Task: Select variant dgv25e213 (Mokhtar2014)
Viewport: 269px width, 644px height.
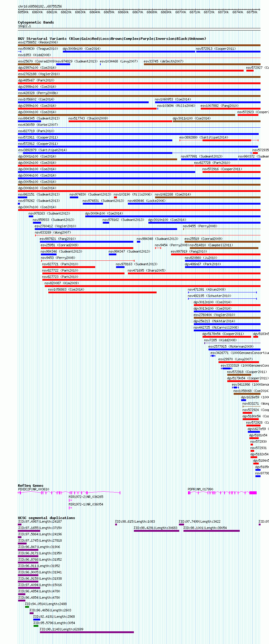Action: (x=214, y=321)
